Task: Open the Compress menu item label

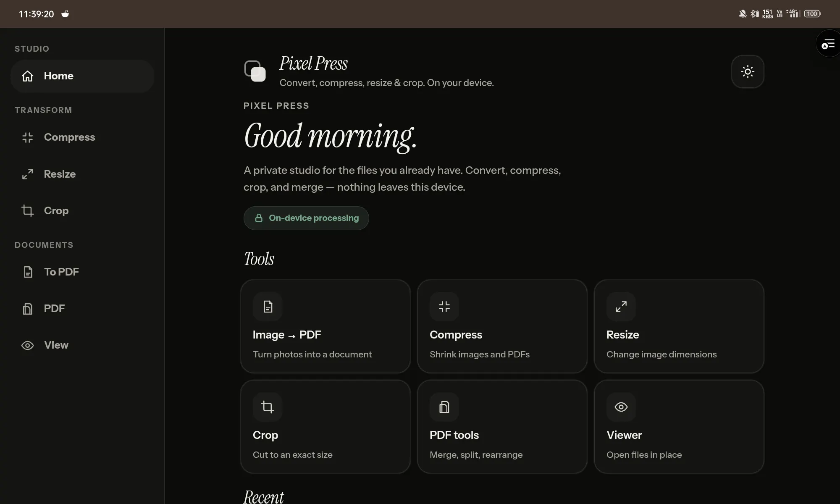Action: pos(70,137)
